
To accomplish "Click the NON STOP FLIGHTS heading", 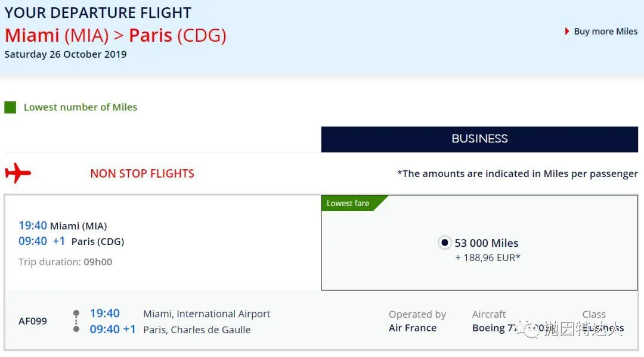I will pyautogui.click(x=142, y=173).
